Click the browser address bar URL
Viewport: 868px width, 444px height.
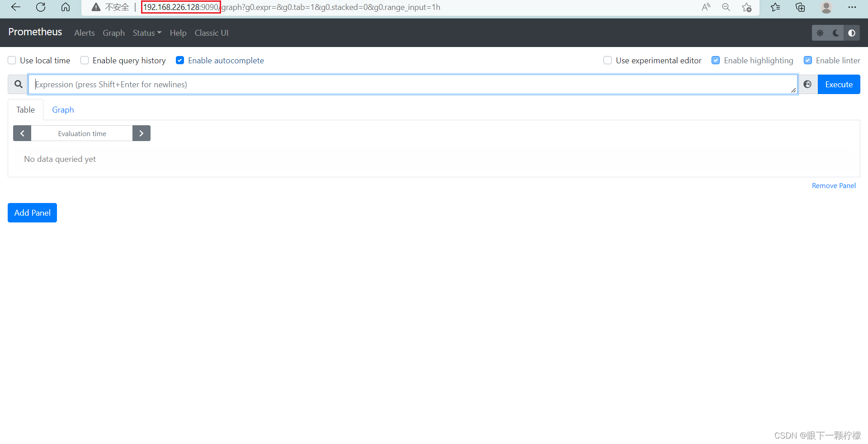pos(292,7)
